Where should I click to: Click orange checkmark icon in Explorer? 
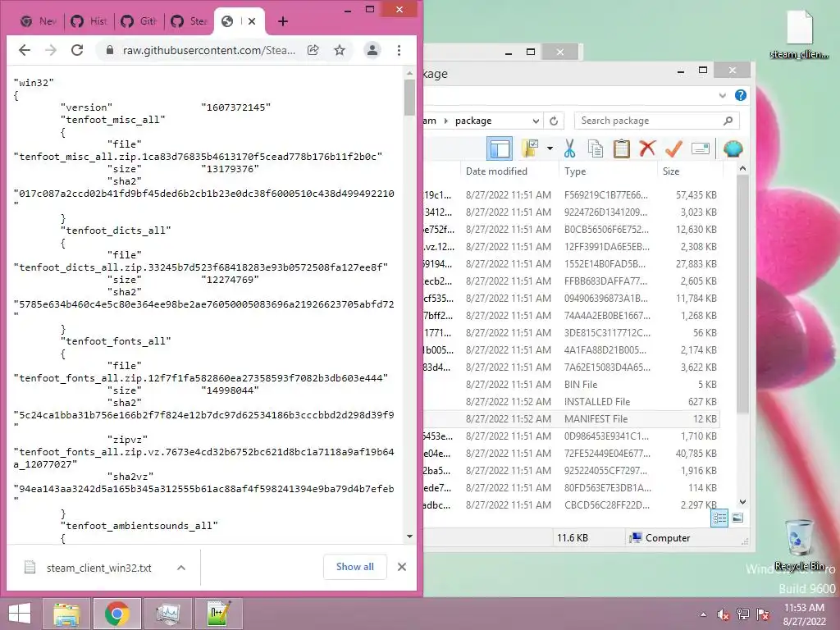(674, 148)
